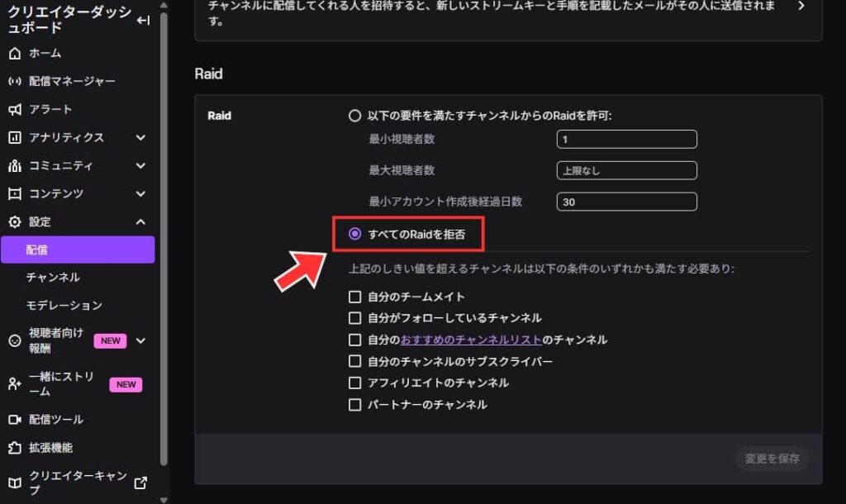This screenshot has width=846, height=504.
Task: Check the recommended channel list checkbox
Action: point(354,340)
